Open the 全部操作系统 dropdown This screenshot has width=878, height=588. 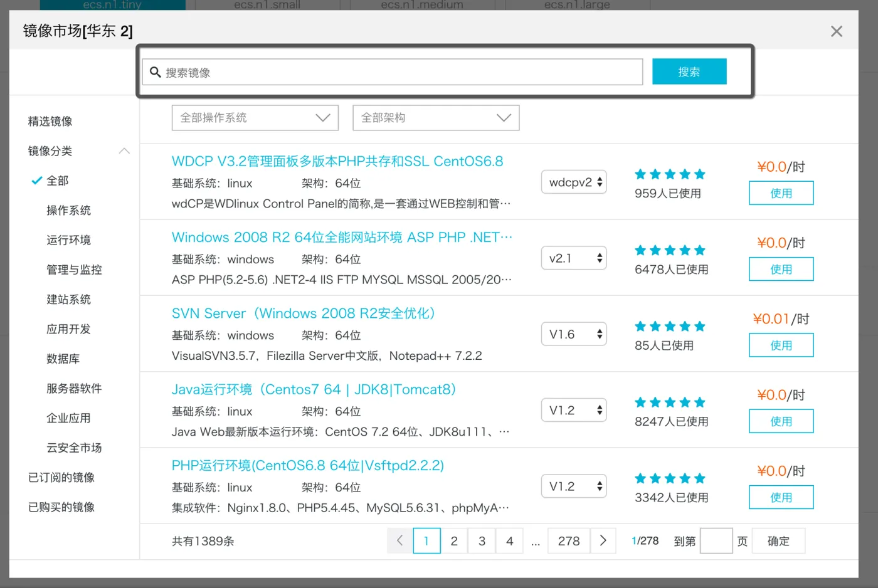coord(255,118)
